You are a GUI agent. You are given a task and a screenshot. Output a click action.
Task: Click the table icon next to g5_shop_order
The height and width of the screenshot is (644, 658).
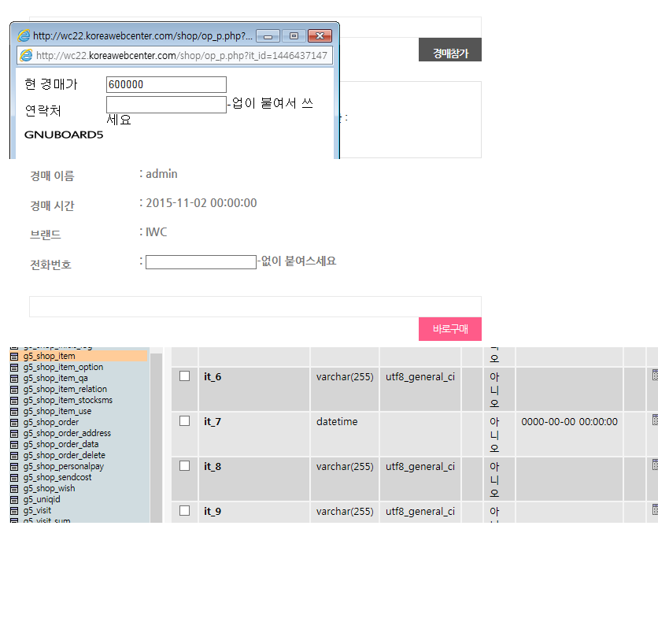(14, 423)
